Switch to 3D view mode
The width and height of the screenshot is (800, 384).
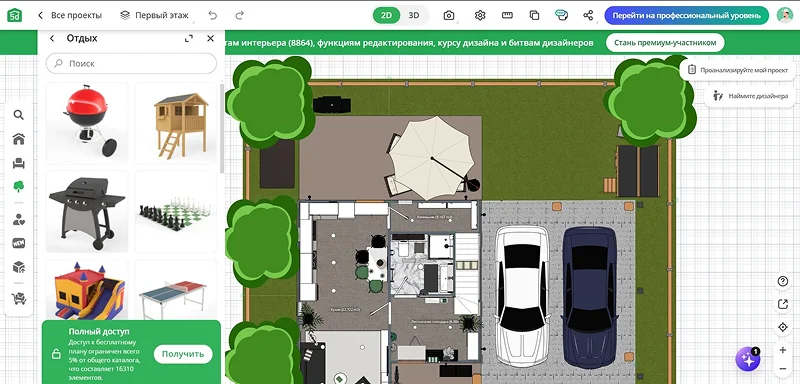[x=414, y=15]
